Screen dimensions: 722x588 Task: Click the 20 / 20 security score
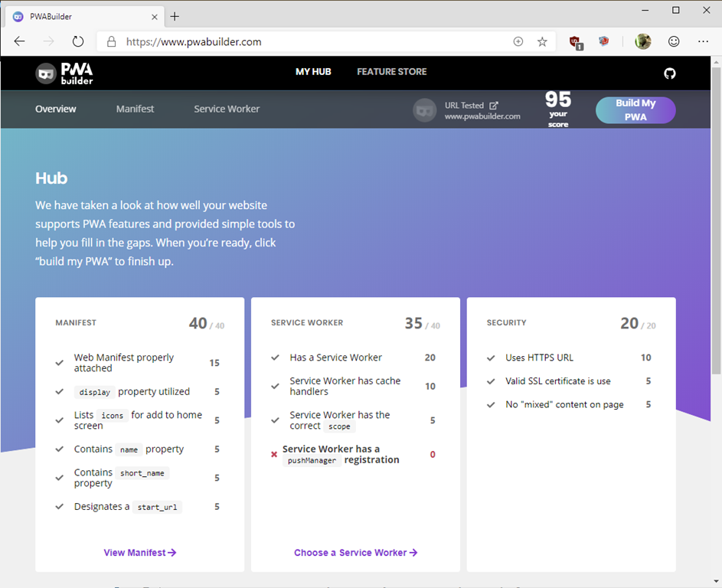(639, 323)
